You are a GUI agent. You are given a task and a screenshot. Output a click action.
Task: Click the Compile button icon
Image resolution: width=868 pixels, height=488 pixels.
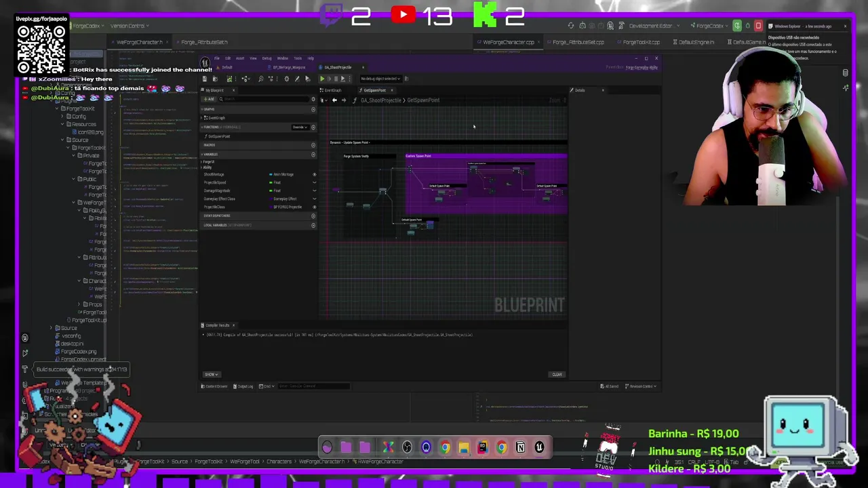[229, 79]
